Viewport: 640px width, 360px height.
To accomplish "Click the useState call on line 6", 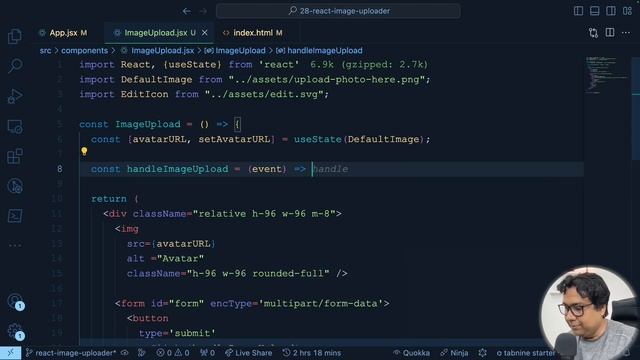I will click(318, 139).
